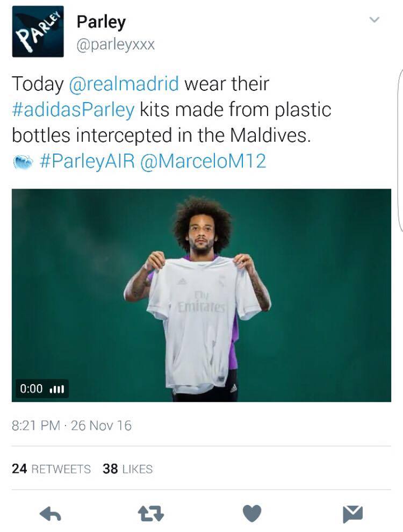Viewport: 403px width, 532px height.
Task: Tap the sound bars icon on video
Action: click(x=56, y=389)
